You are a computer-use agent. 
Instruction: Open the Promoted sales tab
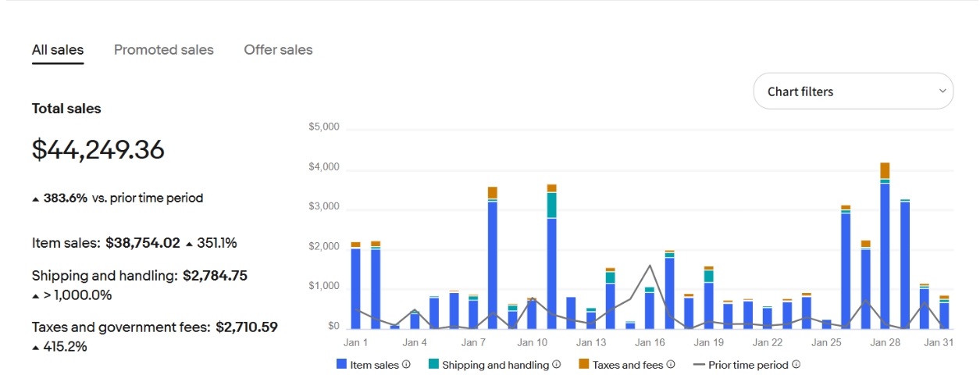(x=163, y=50)
